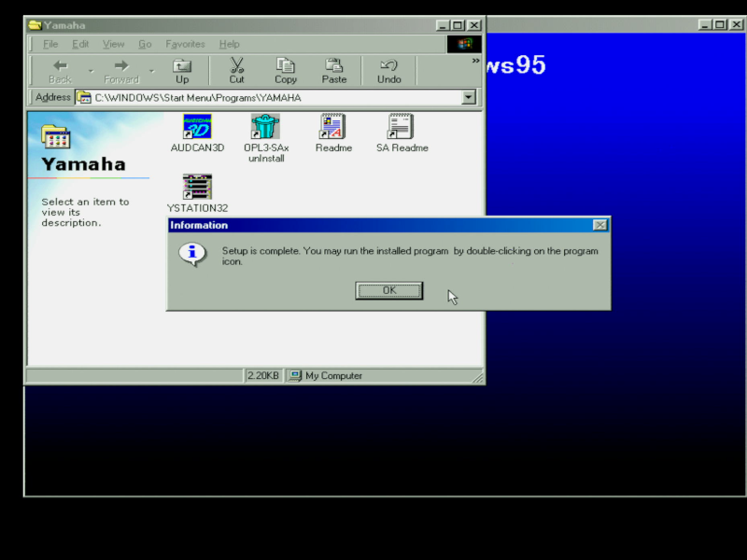Expand the toolbar overflow chevron
Viewport: 747px width, 560px height.
click(475, 61)
